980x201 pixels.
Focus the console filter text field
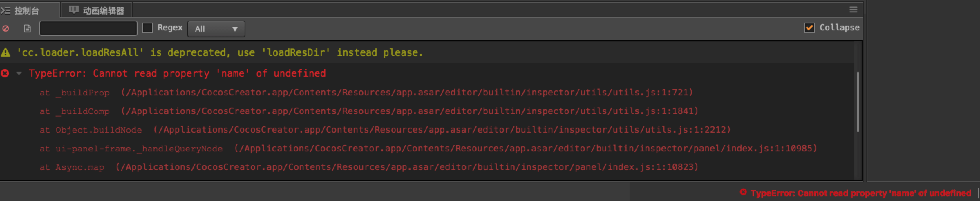88,29
